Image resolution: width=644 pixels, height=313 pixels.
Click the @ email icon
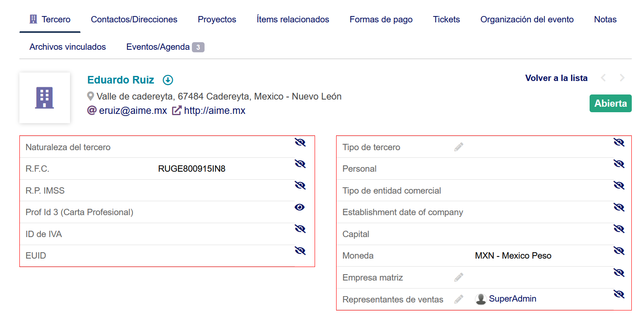(x=92, y=111)
